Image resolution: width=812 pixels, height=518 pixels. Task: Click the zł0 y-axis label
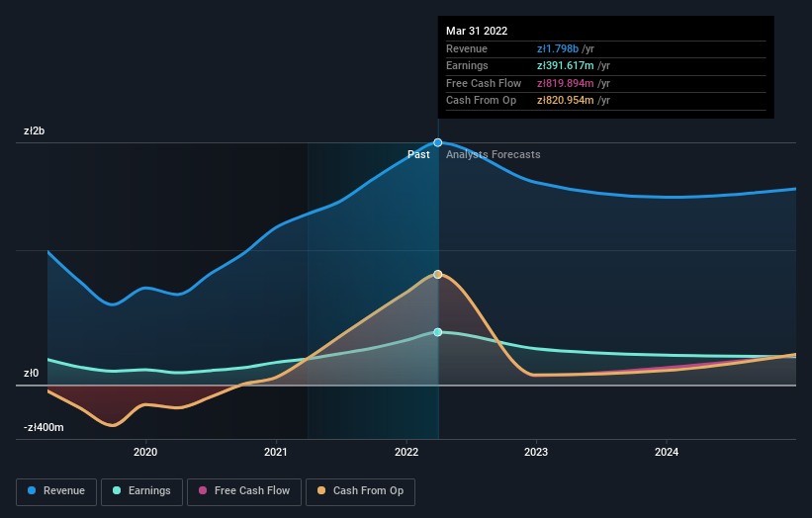[31, 373]
